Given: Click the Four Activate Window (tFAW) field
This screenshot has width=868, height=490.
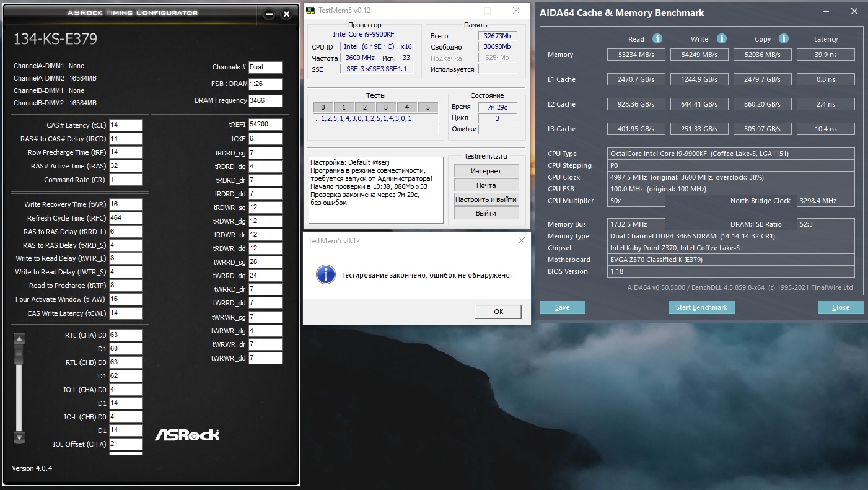Looking at the screenshot, I should click(x=126, y=299).
